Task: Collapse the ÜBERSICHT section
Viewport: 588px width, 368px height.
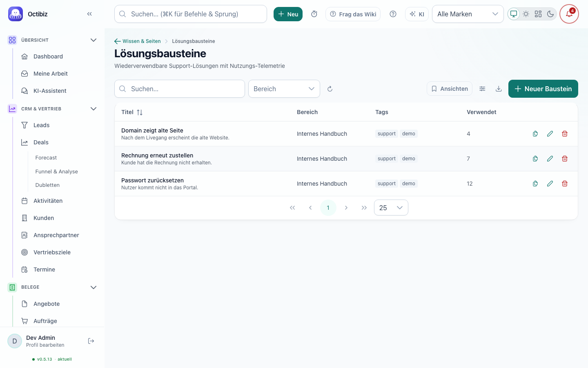Action: pos(94,40)
